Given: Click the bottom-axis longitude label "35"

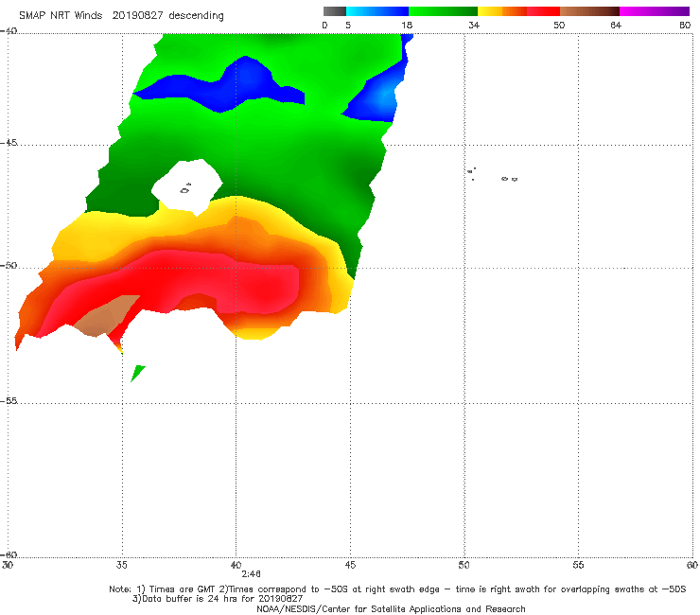Looking at the screenshot, I should [121, 565].
